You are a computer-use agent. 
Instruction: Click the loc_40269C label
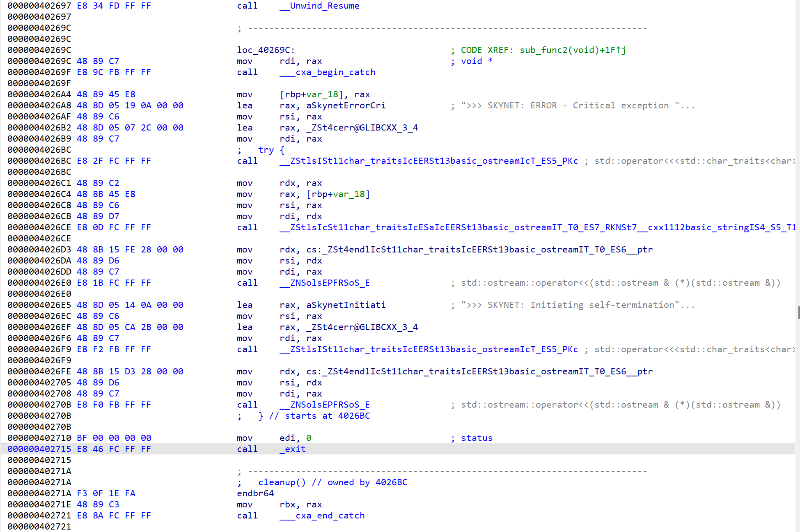click(265, 50)
